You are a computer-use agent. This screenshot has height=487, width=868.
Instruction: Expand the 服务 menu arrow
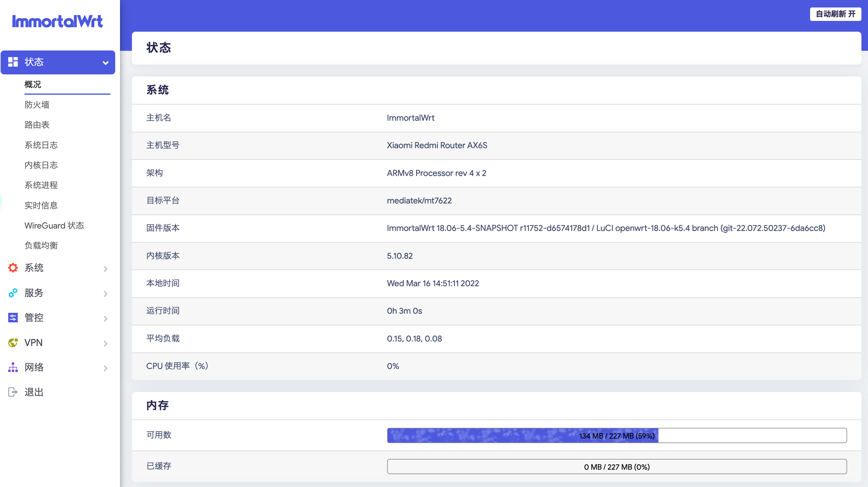coord(105,294)
